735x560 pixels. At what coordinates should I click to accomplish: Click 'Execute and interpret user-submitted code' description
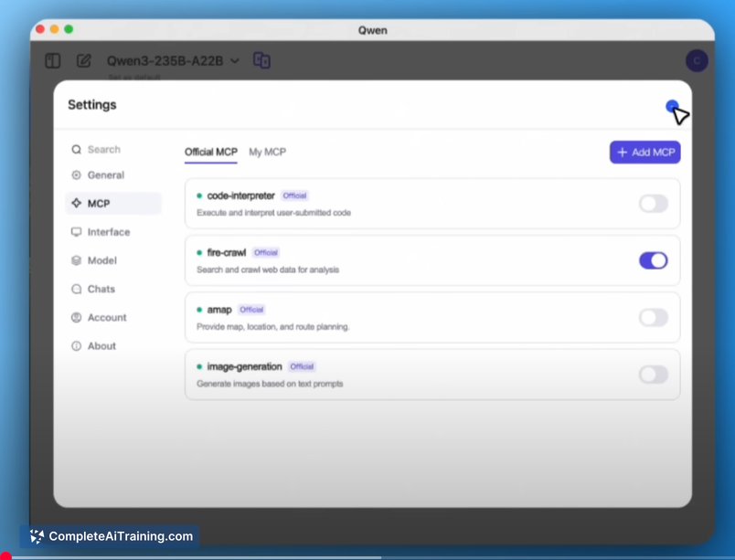point(273,213)
